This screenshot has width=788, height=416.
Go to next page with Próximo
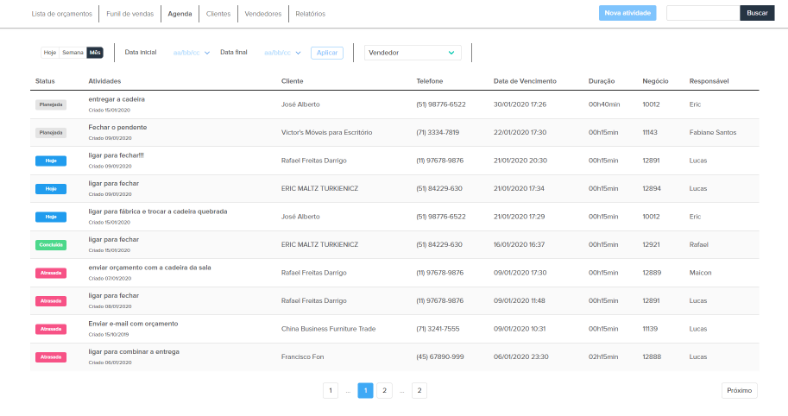point(739,391)
